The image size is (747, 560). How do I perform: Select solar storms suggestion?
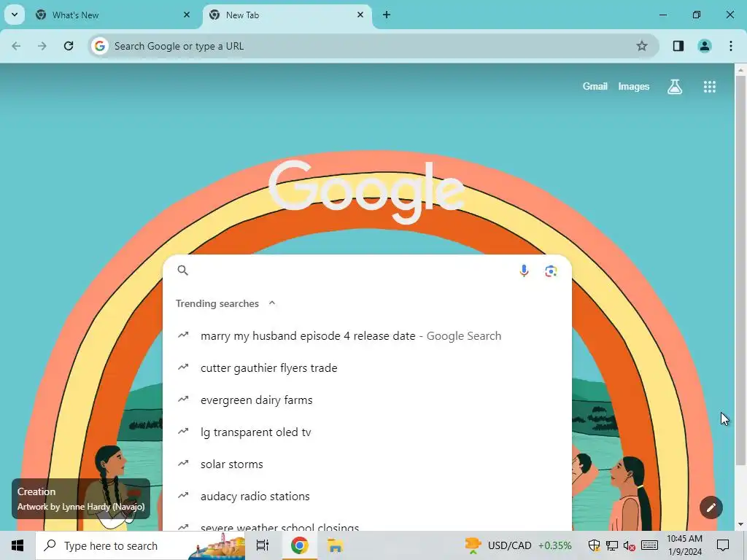pyautogui.click(x=367, y=464)
